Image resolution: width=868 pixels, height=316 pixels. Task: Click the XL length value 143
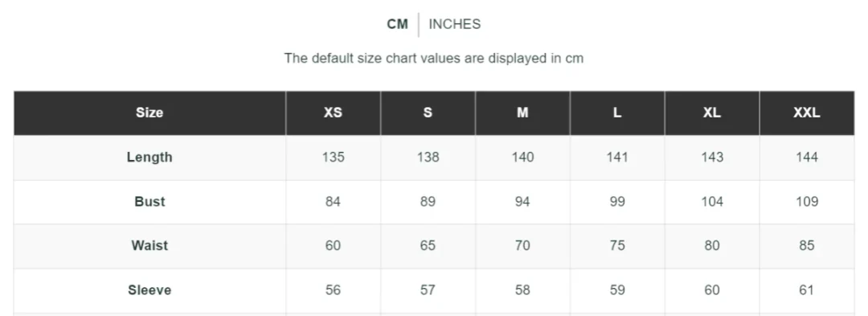711,157
